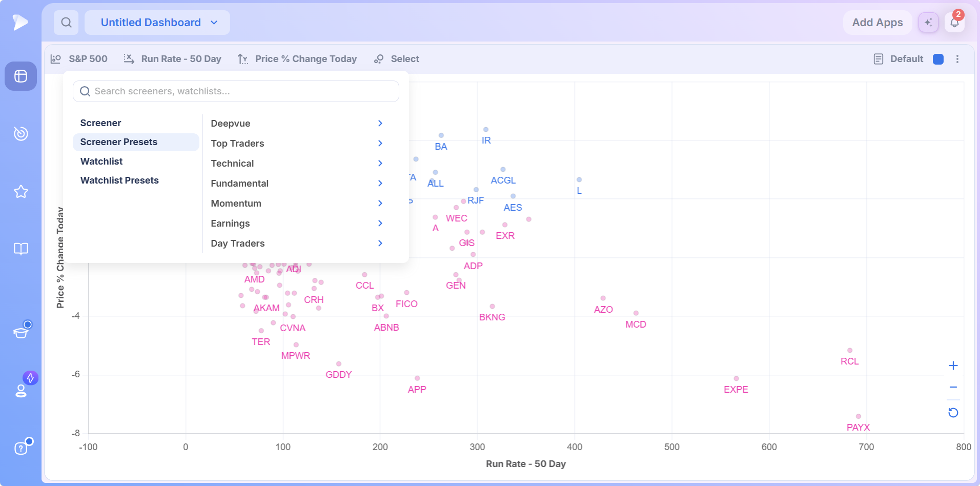Click the Select points icon
Viewport: 980px width, 486px height.
(379, 59)
